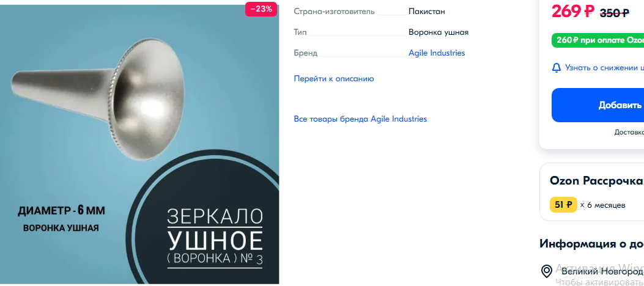Click the green 260 ₽ Ozon payment badge

pyautogui.click(x=598, y=40)
